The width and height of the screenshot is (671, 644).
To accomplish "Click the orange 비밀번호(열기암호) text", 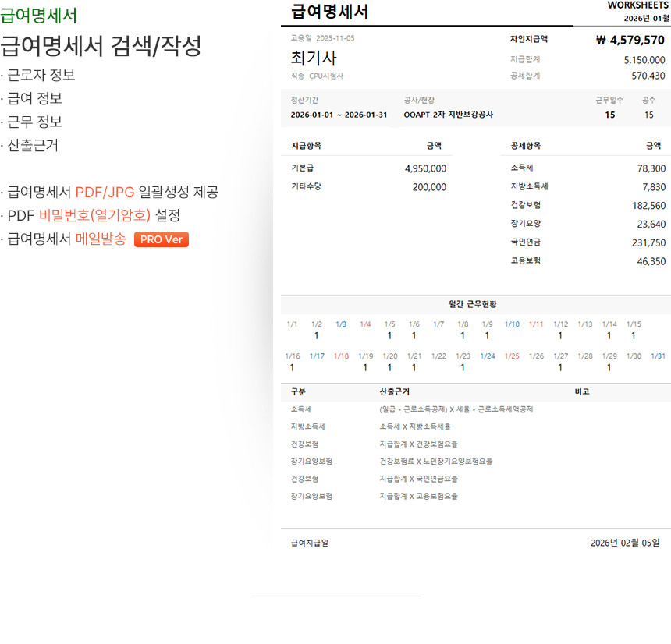I will tap(94, 215).
